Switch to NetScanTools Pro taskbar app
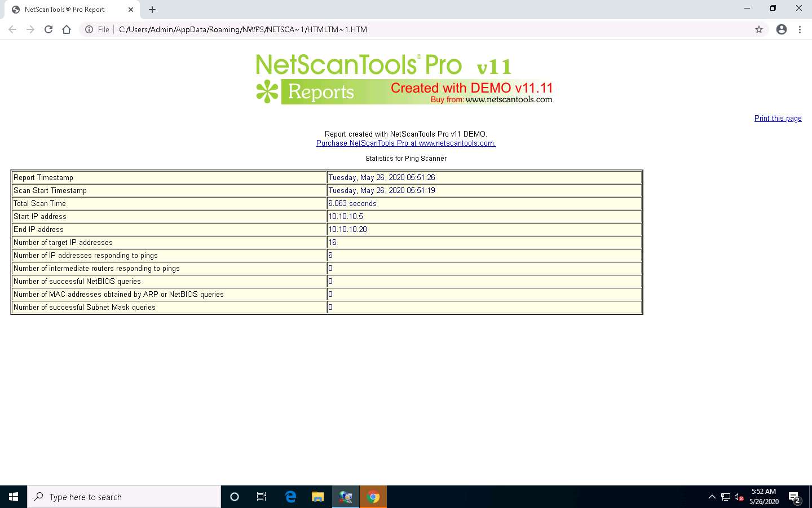Image resolution: width=812 pixels, height=508 pixels. click(x=346, y=497)
